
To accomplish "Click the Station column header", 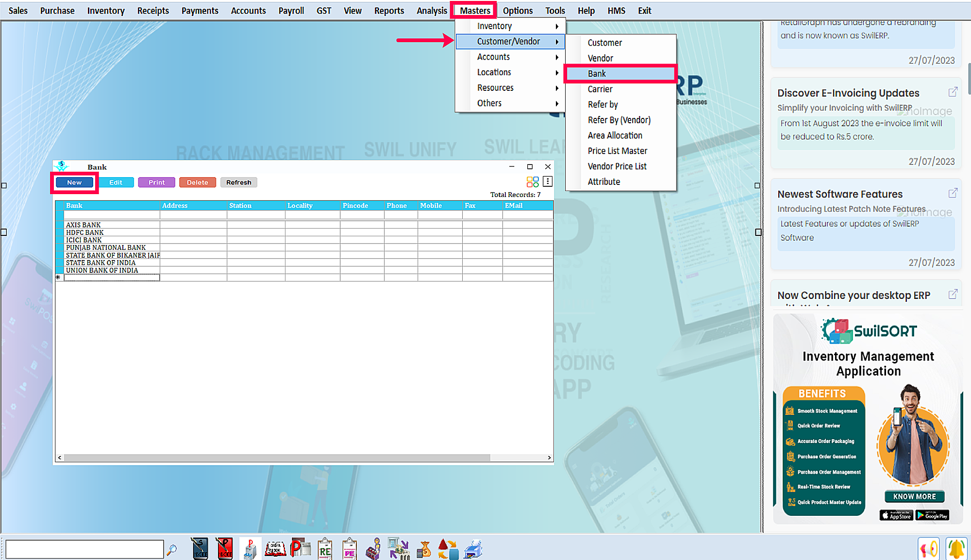I will [256, 206].
